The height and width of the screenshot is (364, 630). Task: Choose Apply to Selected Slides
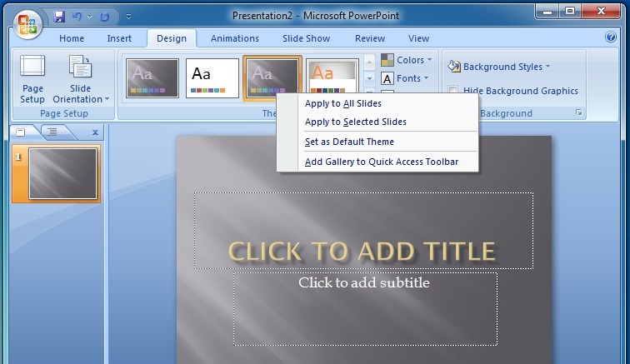tap(377, 122)
